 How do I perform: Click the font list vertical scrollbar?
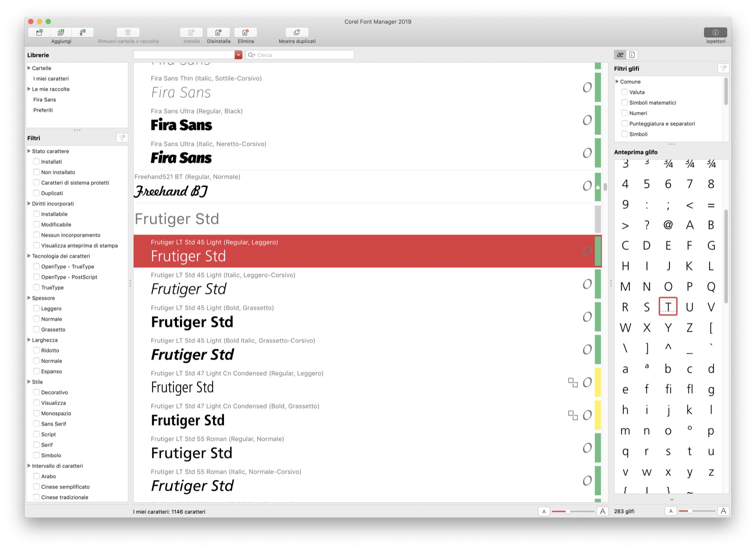605,187
